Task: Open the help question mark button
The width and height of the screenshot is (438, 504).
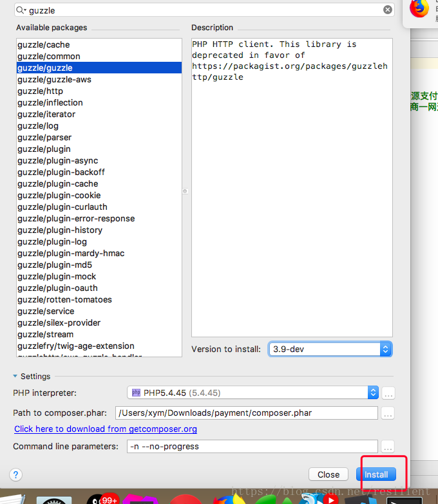Action: (x=15, y=474)
